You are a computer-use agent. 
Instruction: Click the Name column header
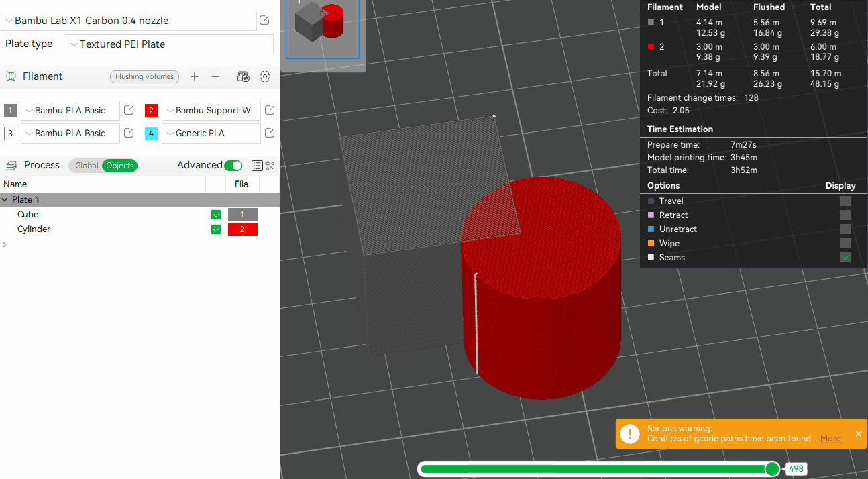(x=15, y=184)
